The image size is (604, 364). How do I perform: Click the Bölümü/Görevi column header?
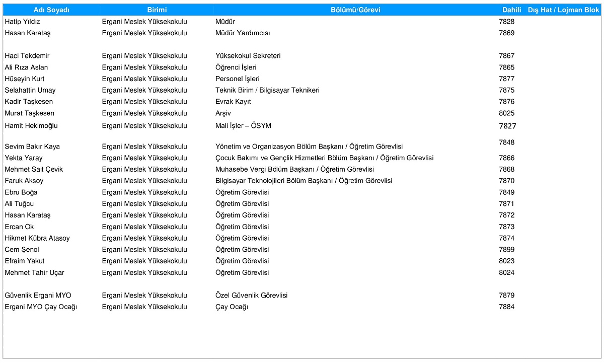pos(355,10)
